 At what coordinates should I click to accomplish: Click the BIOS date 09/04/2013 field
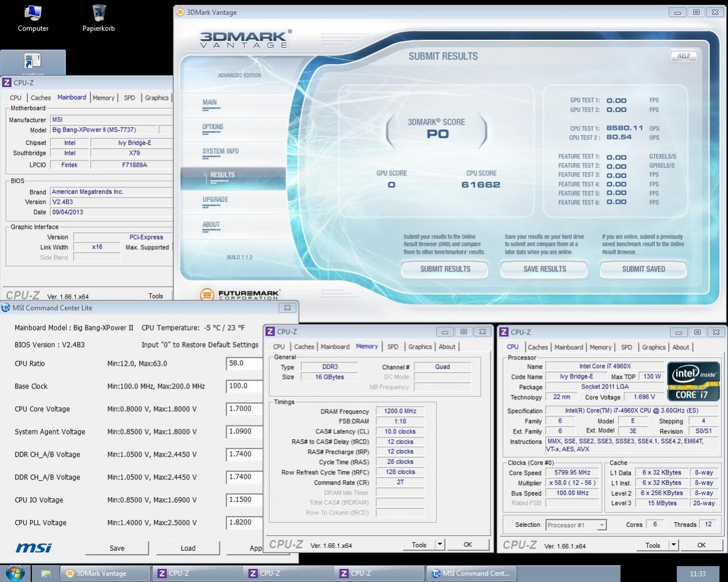(111, 212)
